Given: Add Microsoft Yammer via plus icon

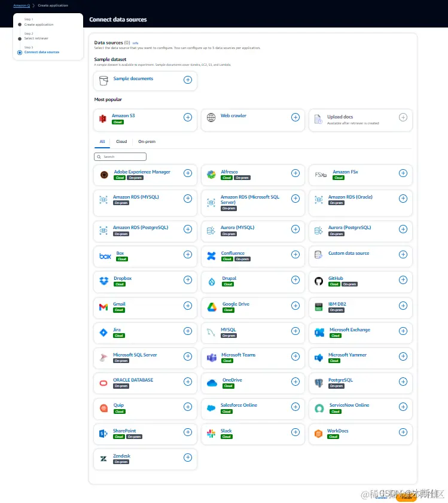Looking at the screenshot, I should pos(403,356).
